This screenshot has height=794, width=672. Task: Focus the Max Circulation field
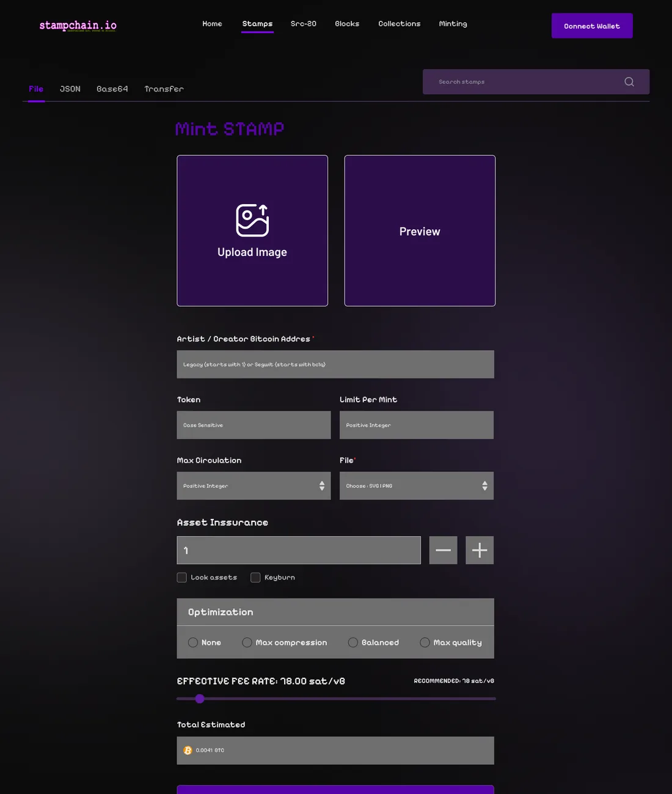254,486
